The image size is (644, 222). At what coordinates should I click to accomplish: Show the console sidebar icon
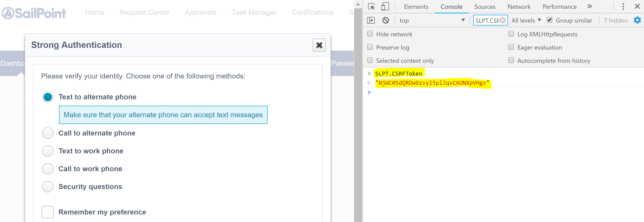[371, 20]
